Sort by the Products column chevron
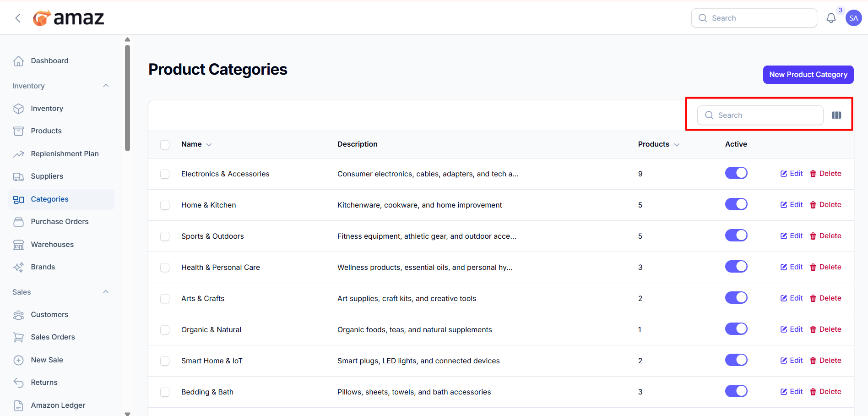This screenshot has height=416, width=868. tap(677, 145)
